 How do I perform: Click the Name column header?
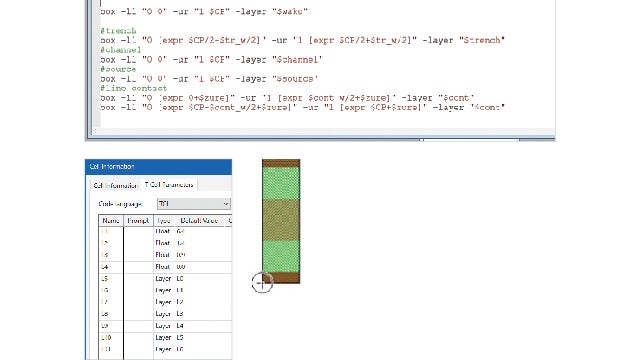tap(111, 221)
